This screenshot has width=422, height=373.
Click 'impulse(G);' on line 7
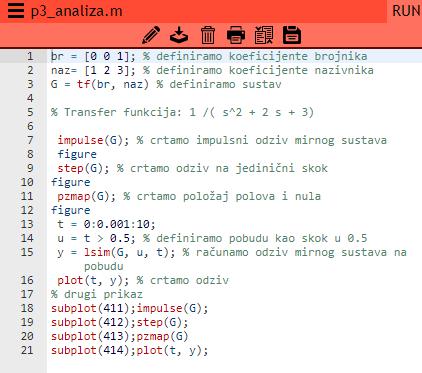93,140
